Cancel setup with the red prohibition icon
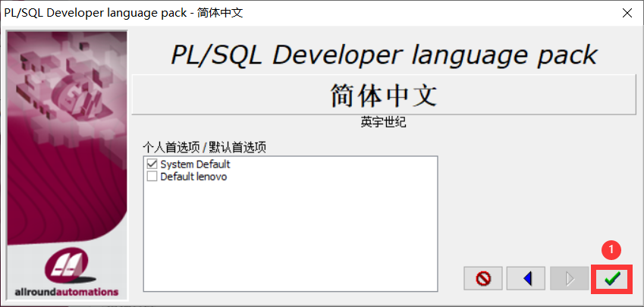 pos(483,279)
